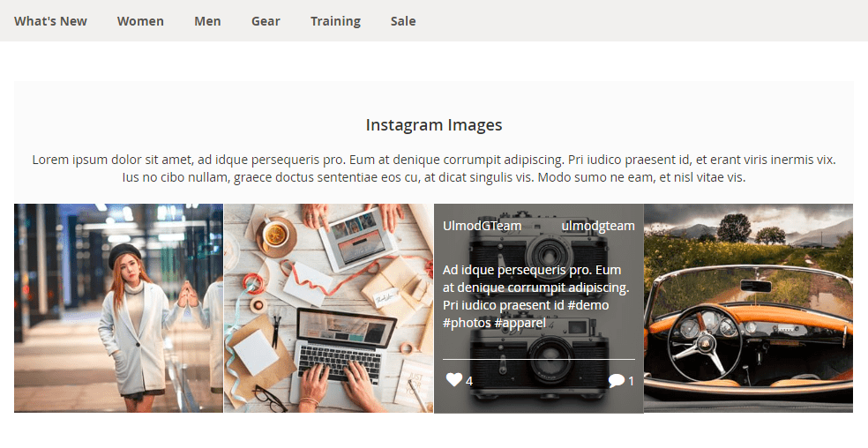
Task: Click the vintage camera overlay image
Action: [539, 308]
